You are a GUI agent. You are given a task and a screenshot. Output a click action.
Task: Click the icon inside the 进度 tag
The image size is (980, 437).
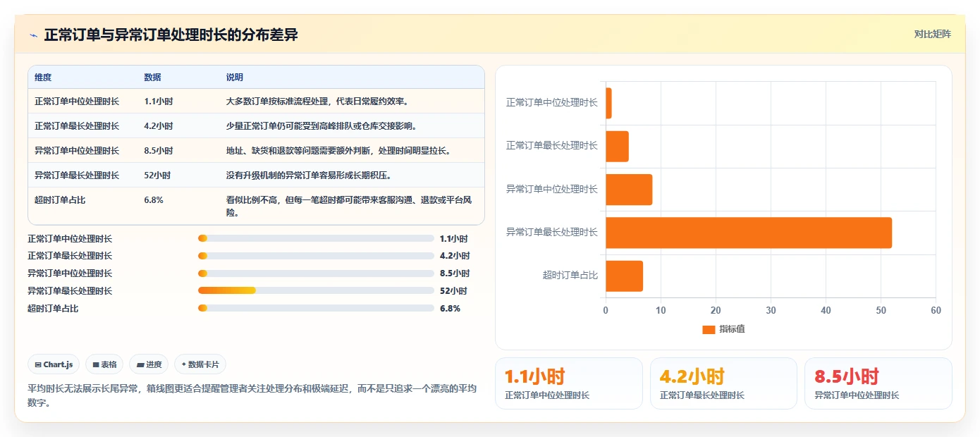click(141, 364)
